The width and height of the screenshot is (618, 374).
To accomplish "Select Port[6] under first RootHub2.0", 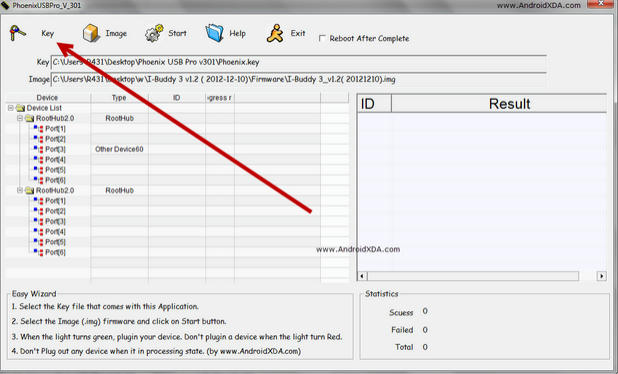I will click(55, 180).
